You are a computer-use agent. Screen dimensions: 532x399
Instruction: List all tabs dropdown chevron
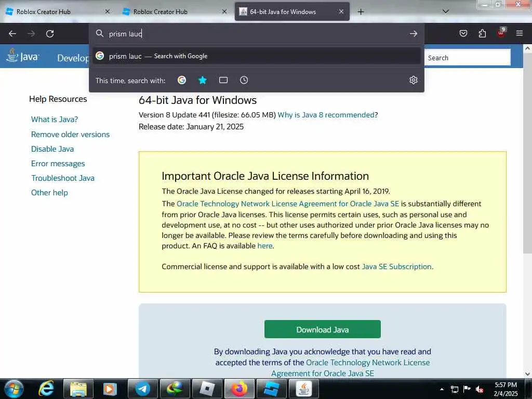tap(446, 11)
